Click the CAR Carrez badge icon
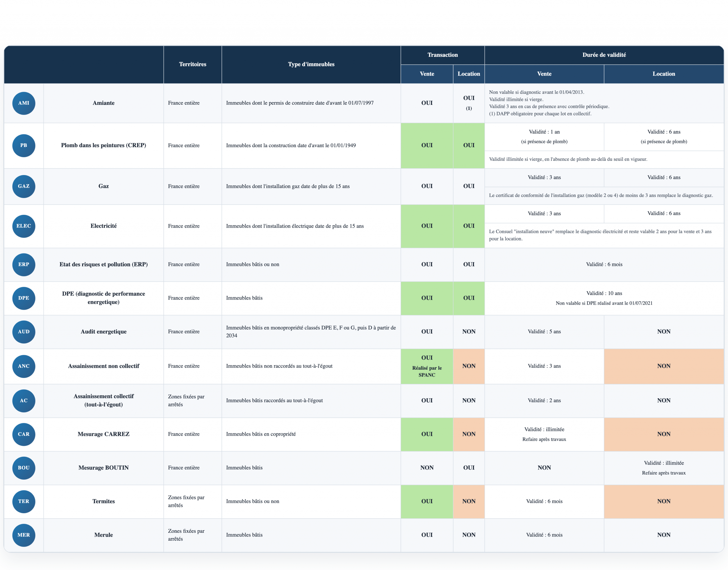 24,434
